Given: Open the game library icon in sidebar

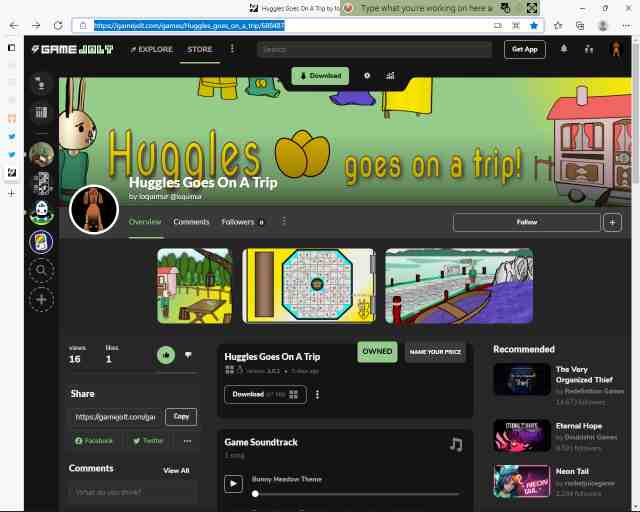Looking at the screenshot, I should 41,112.
